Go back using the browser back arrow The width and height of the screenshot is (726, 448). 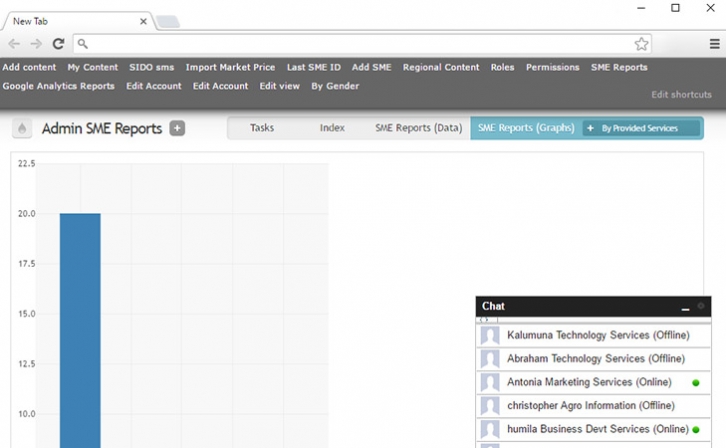pos(14,44)
